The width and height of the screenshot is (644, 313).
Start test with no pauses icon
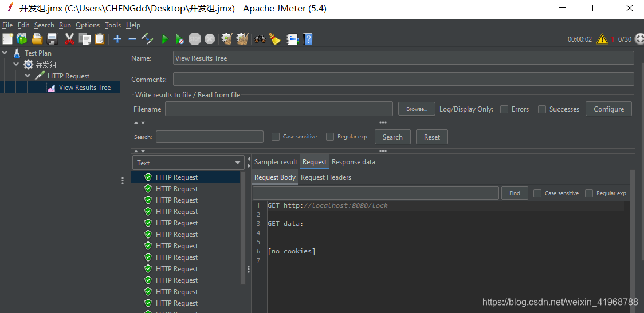(179, 39)
